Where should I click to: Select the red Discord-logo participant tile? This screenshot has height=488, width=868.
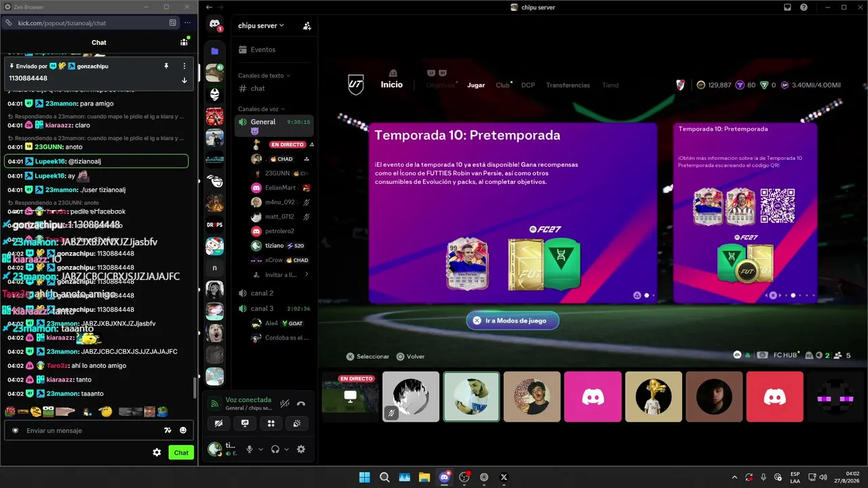tap(774, 396)
